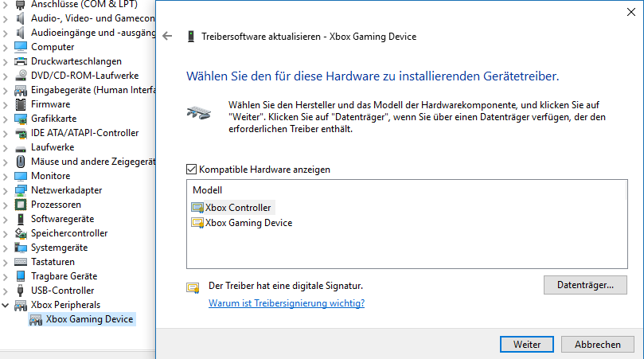Expand the Firmware node

6,105
